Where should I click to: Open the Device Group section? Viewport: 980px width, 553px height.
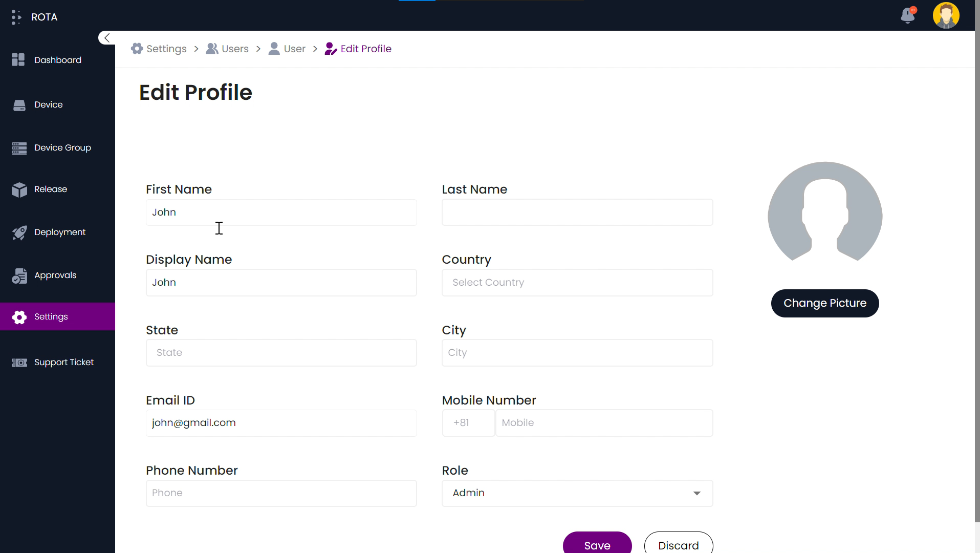pyautogui.click(x=62, y=147)
